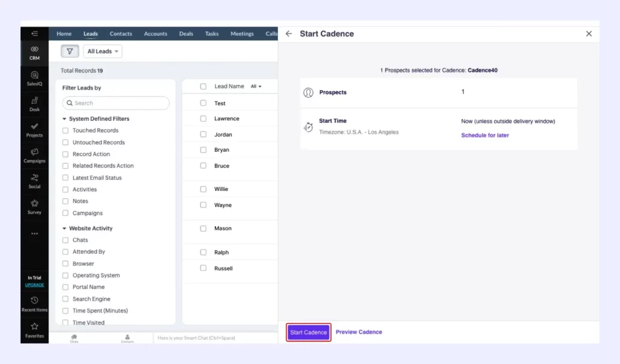Go to the Tasks tab
The image size is (620, 364).
(x=211, y=33)
